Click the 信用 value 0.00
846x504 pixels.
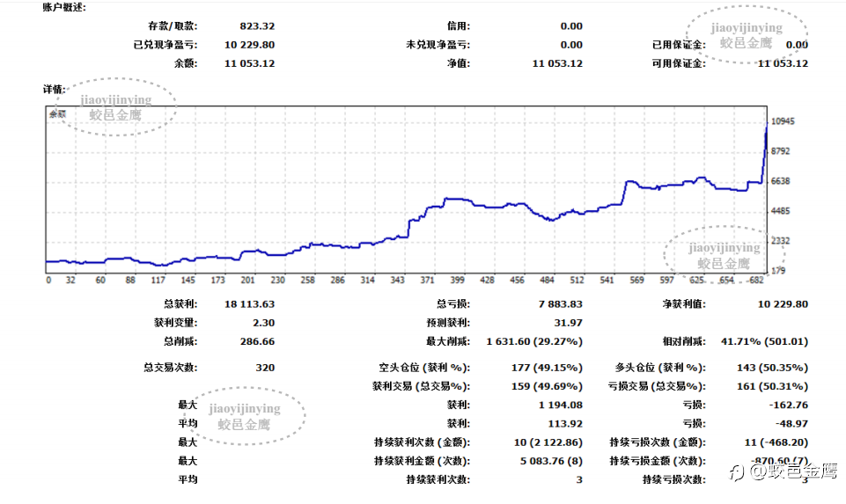click(x=570, y=26)
